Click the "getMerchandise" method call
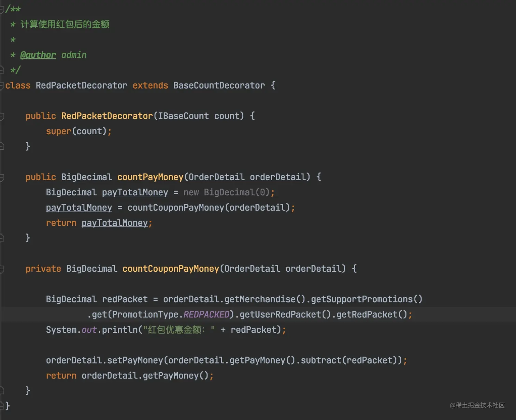 point(260,299)
